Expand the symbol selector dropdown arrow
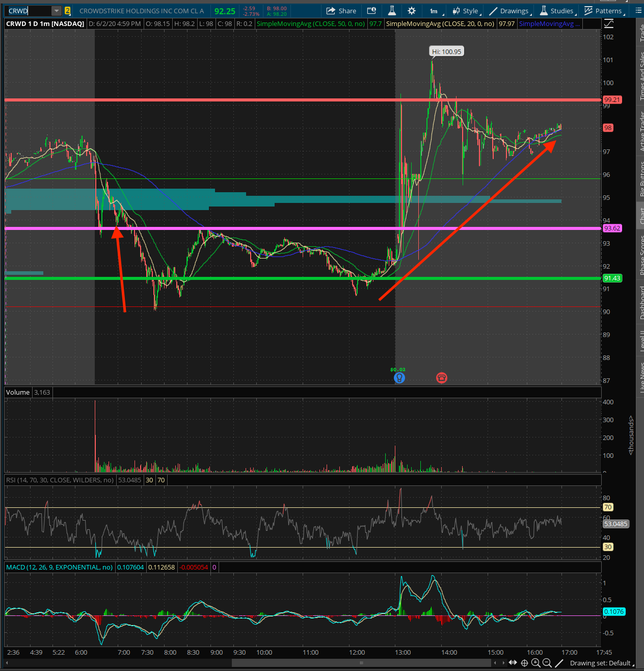Screen dimensions: 644x671 coord(57,11)
